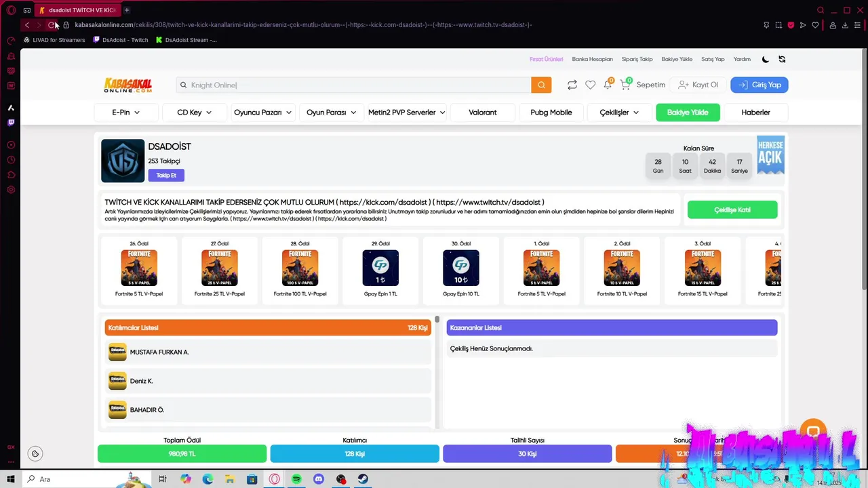
Task: Open Microsoft Edge from the taskbar
Action: click(x=208, y=479)
